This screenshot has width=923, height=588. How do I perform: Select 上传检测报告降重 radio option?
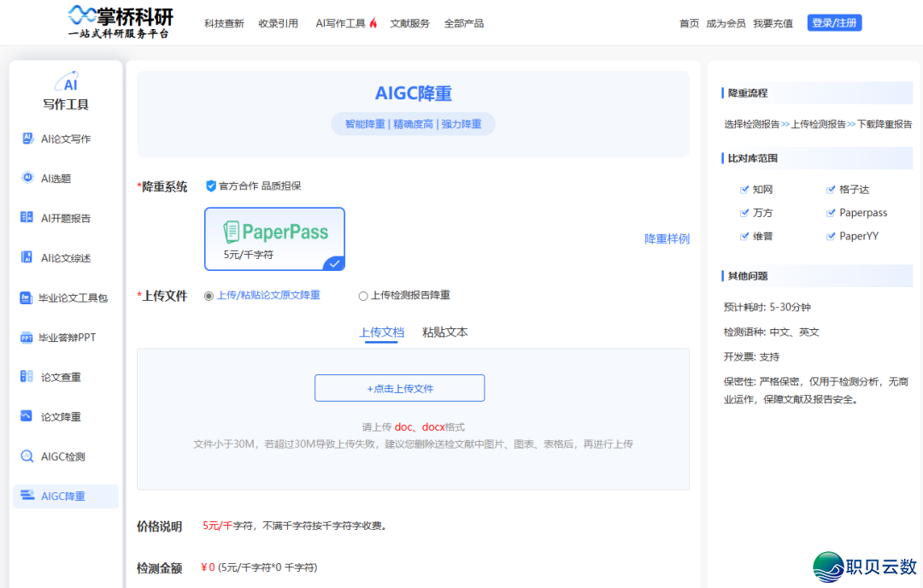pyautogui.click(x=363, y=296)
